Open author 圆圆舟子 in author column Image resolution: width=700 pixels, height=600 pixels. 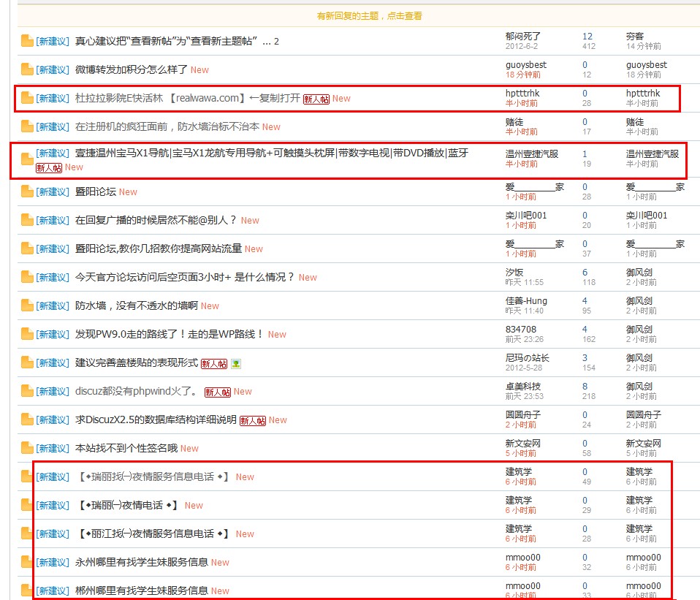click(x=522, y=414)
